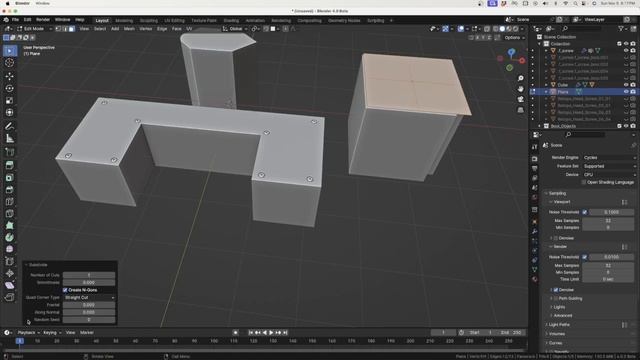Image resolution: width=640 pixels, height=360 pixels.
Task: Open the Device CPU dropdown
Action: coord(609,175)
